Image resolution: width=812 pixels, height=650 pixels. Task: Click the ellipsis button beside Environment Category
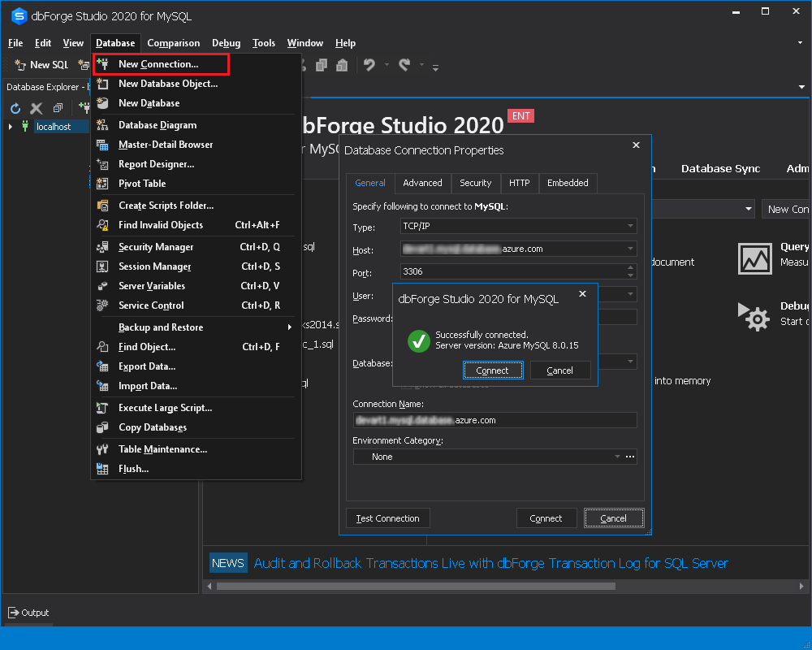click(x=630, y=457)
